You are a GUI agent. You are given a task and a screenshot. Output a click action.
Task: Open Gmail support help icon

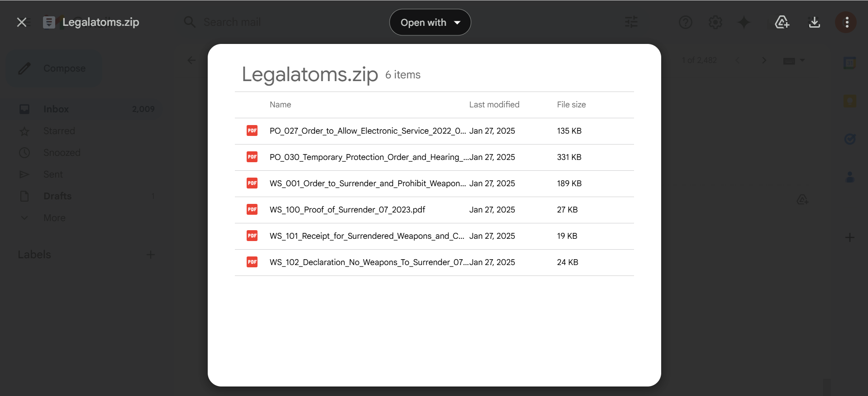tap(685, 22)
